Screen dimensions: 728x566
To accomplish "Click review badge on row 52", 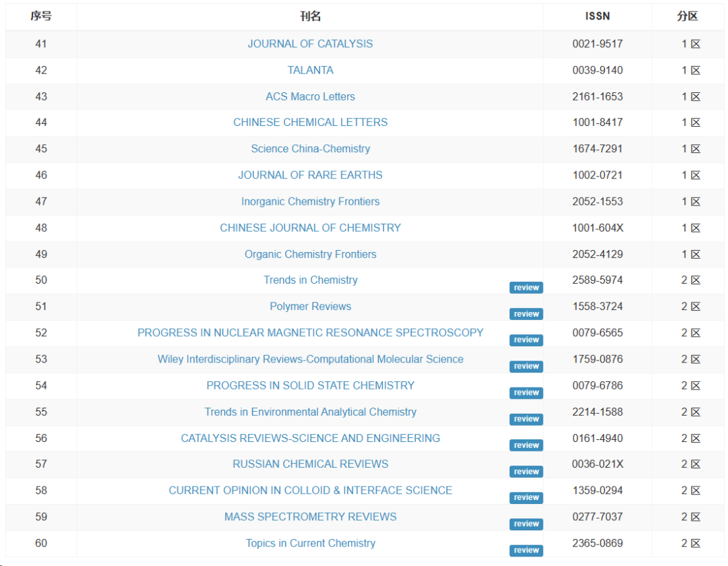I will [526, 340].
